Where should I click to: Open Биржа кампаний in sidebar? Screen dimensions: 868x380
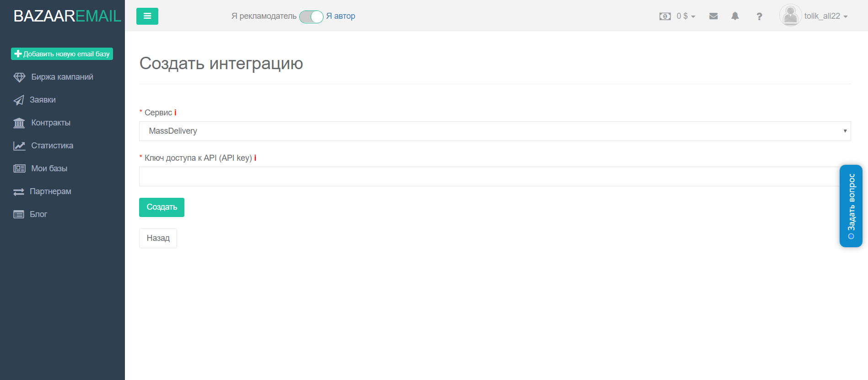coord(62,77)
